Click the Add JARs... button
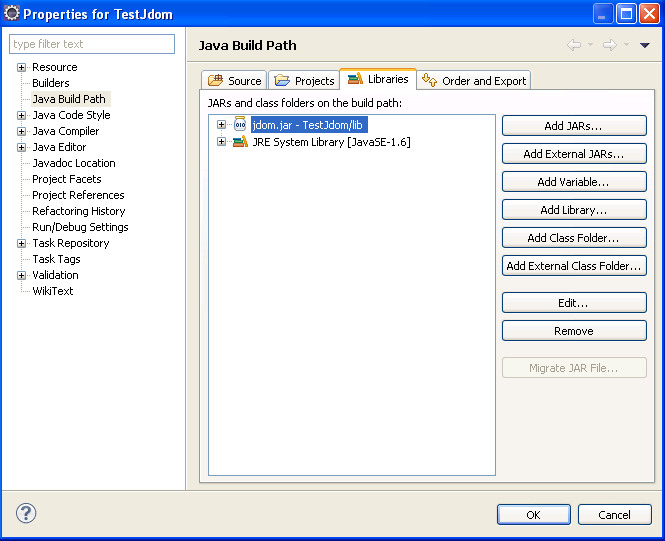 point(574,126)
